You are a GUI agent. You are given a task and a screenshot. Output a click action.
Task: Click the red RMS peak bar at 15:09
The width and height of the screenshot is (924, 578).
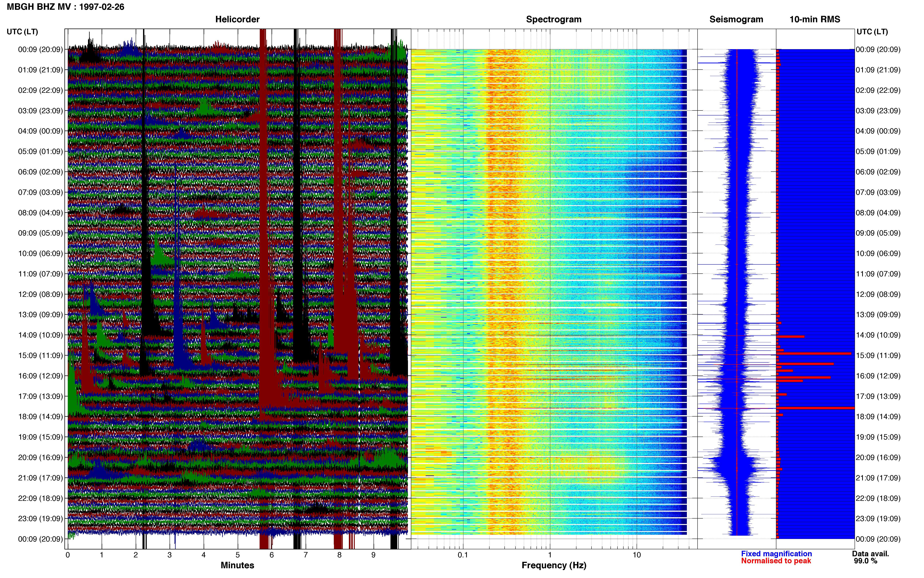pos(814,354)
